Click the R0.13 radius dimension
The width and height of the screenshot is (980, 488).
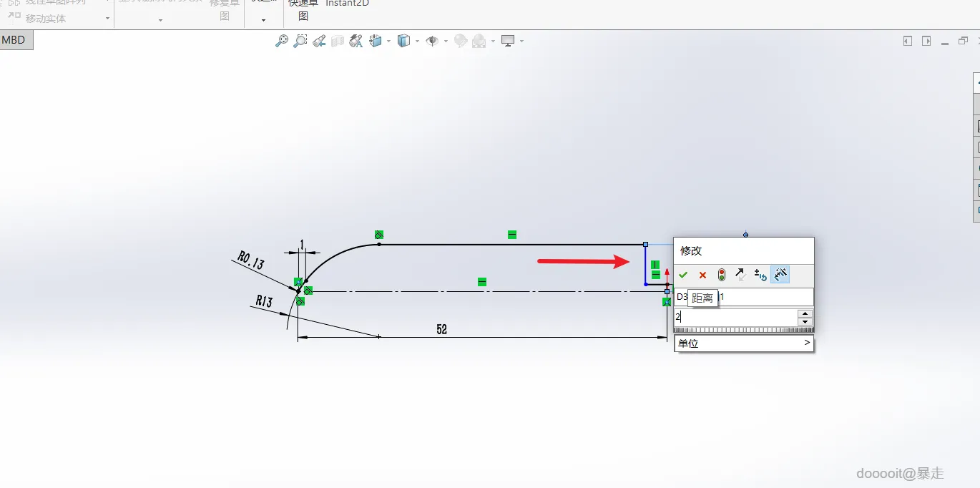point(251,260)
